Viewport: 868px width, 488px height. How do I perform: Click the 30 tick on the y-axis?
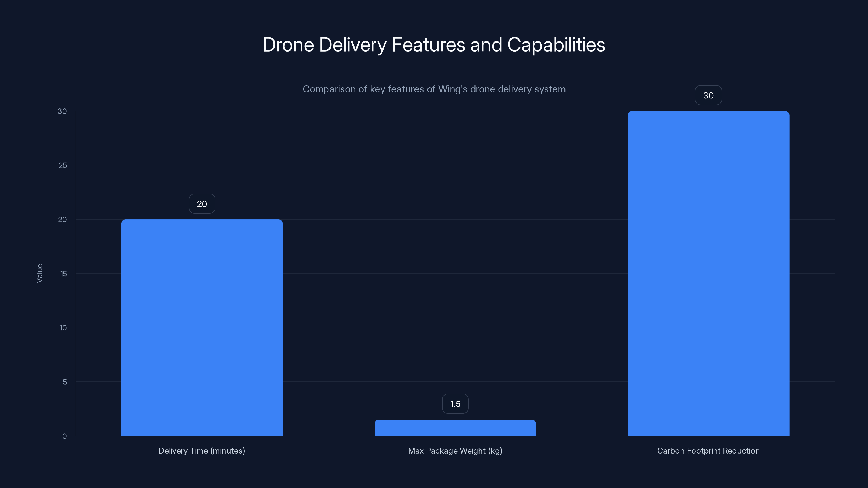coord(62,111)
